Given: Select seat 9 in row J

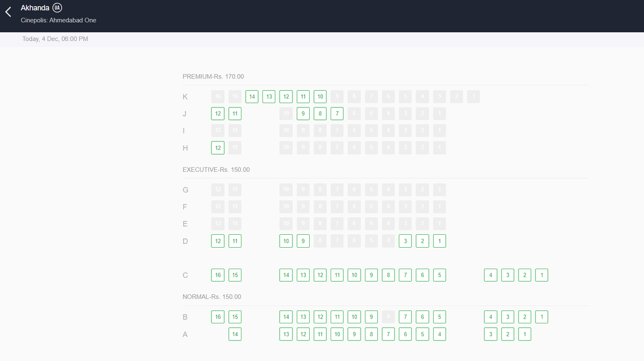Looking at the screenshot, I should [303, 113].
